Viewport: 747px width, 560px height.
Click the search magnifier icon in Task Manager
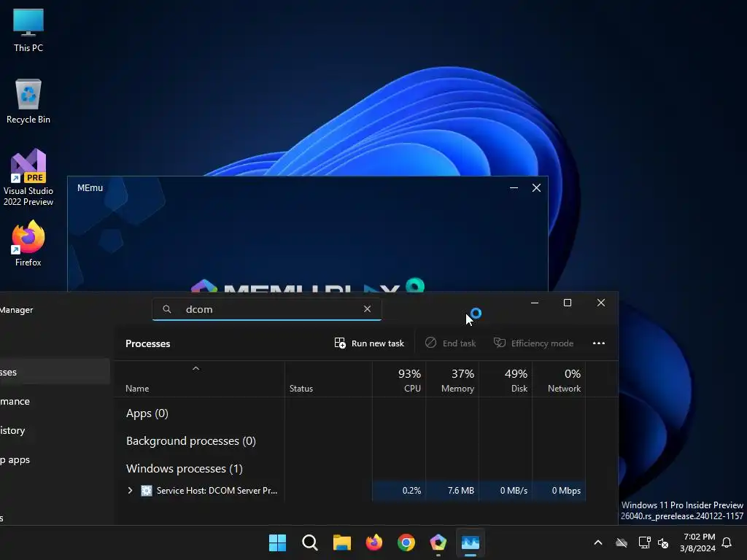[x=167, y=309]
